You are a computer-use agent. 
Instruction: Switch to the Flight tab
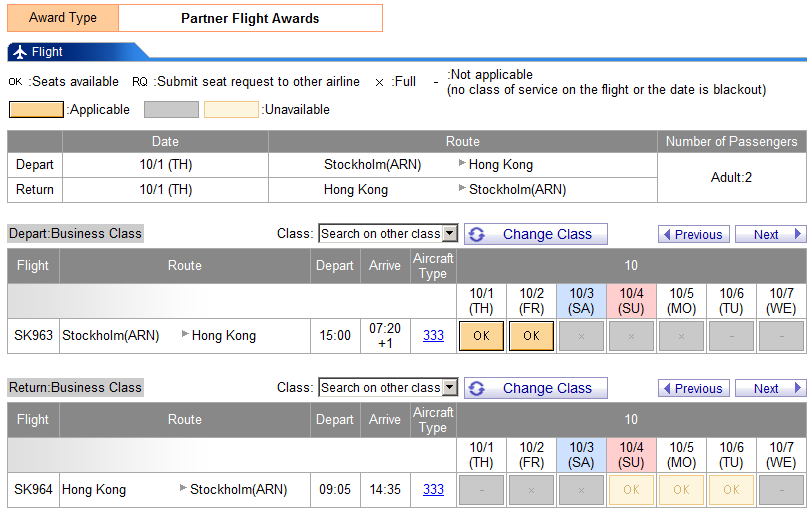pyautogui.click(x=47, y=52)
